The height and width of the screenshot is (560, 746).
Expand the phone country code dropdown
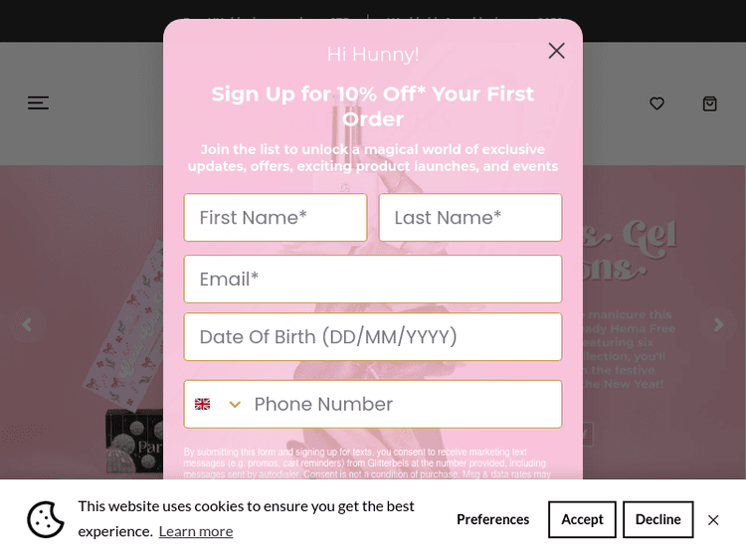pos(218,404)
